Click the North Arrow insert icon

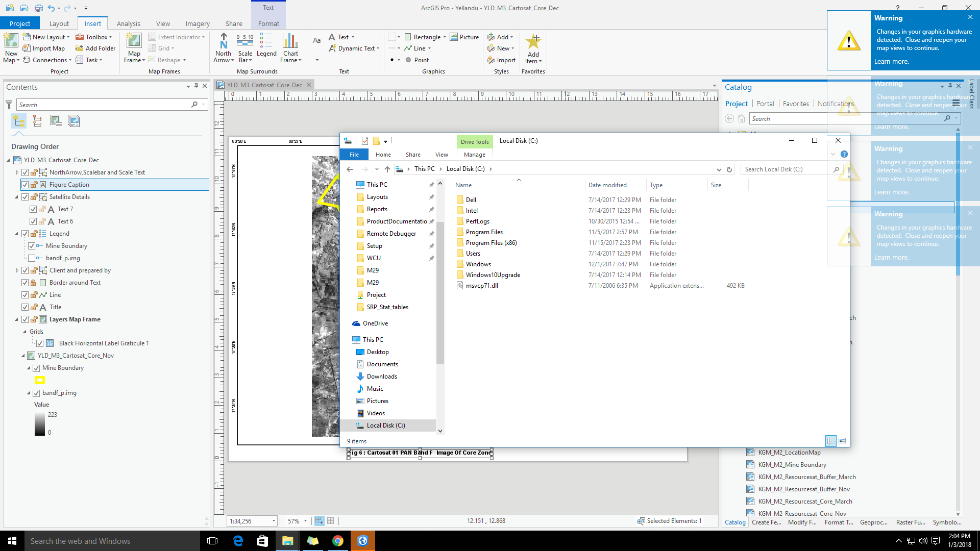[224, 42]
